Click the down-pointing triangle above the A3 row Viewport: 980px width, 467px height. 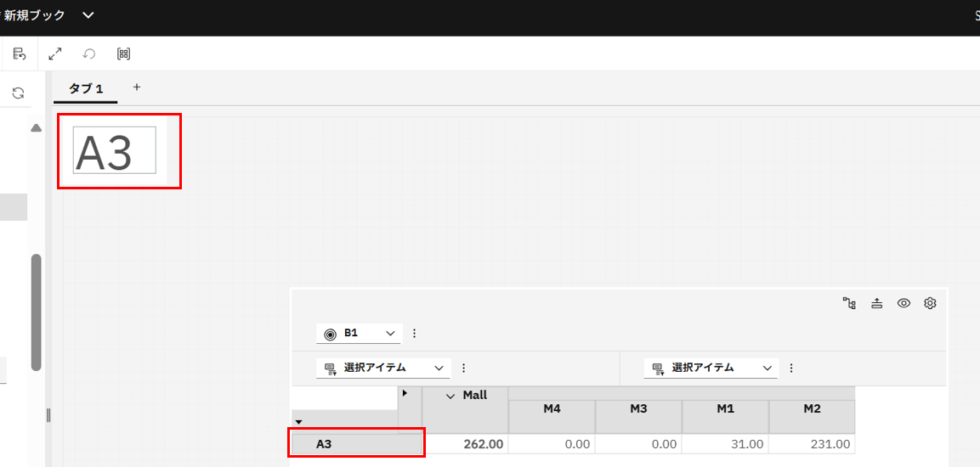pyautogui.click(x=298, y=422)
